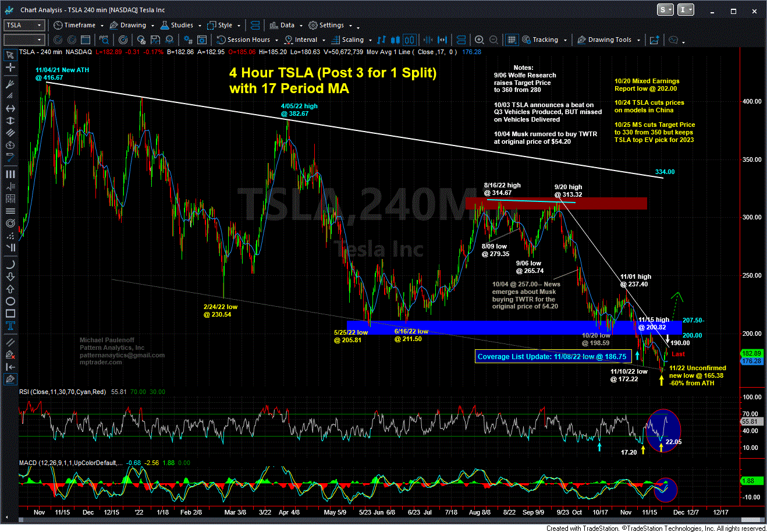The width and height of the screenshot is (767, 532).
Task: Click the red resistance zone rectangle
Action: pos(556,203)
